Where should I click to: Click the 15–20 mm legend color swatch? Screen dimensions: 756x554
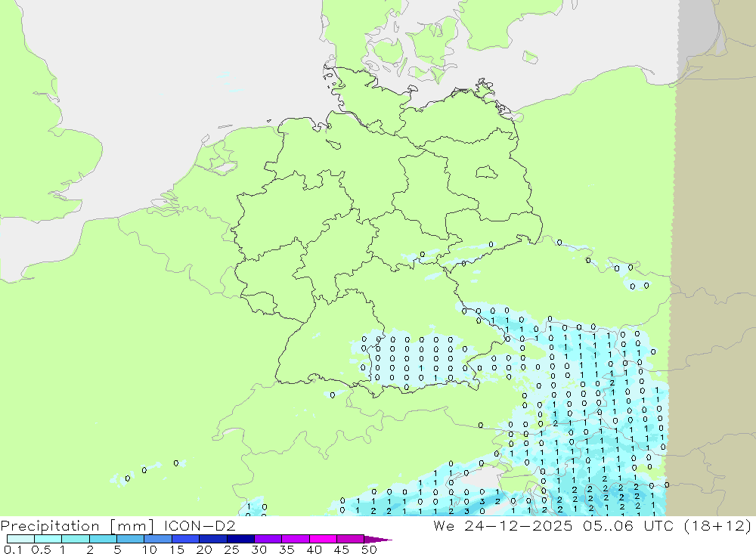186,539
